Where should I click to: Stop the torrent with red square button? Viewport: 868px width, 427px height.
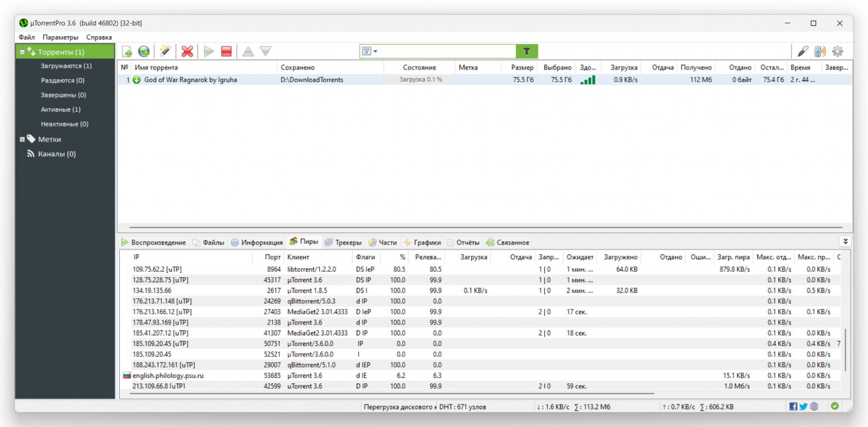click(226, 52)
